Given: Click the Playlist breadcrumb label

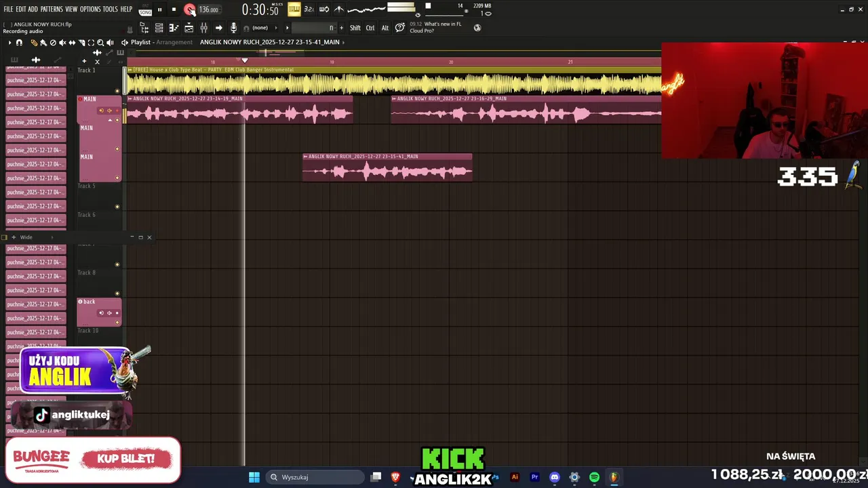Looking at the screenshot, I should pyautogui.click(x=140, y=43).
